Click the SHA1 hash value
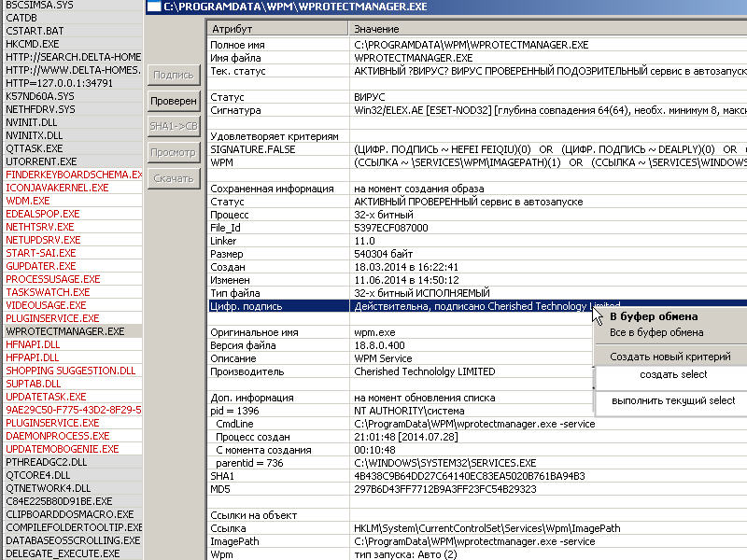Screen dimensions: 747x560 click(470, 476)
